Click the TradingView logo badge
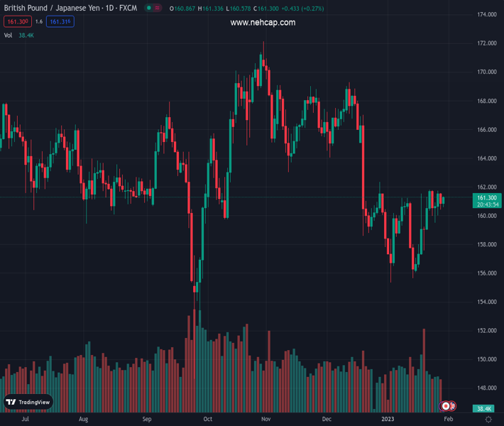The image size is (504, 426). (28, 402)
